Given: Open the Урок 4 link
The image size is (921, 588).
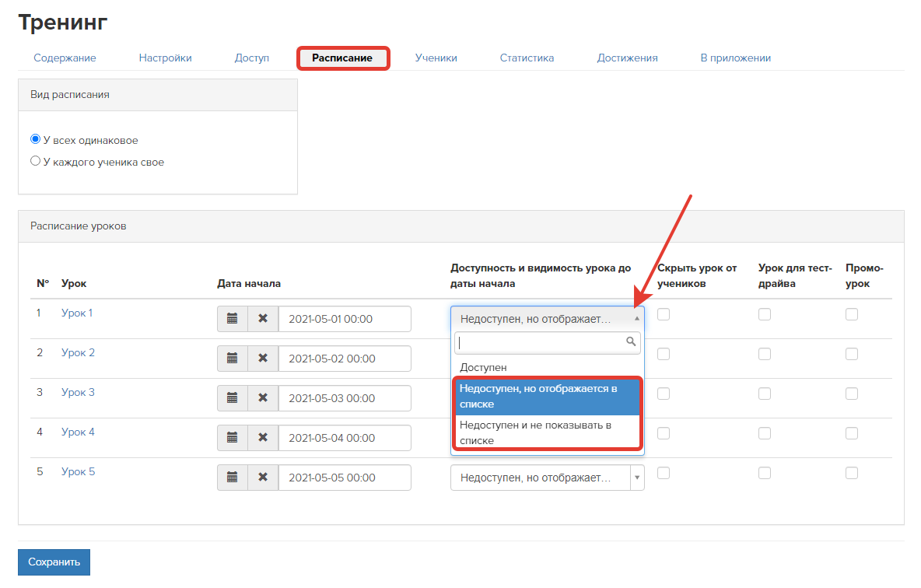Looking at the screenshot, I should click(x=78, y=432).
